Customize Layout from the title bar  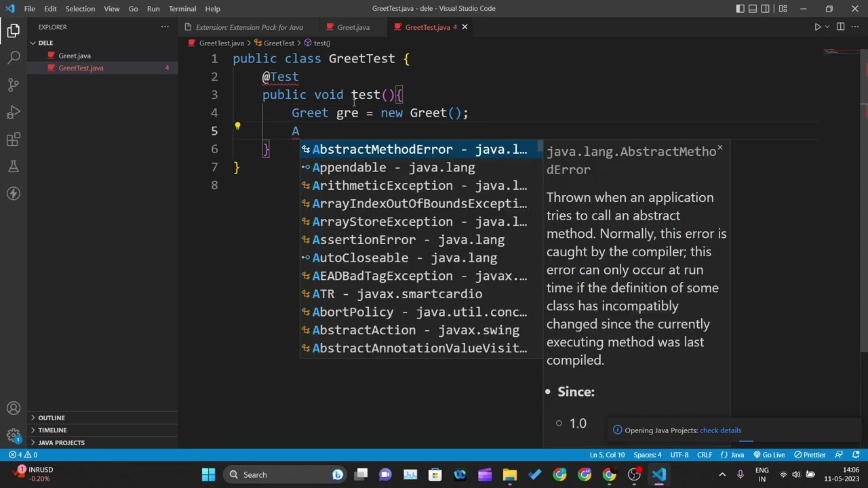pyautogui.click(x=783, y=9)
